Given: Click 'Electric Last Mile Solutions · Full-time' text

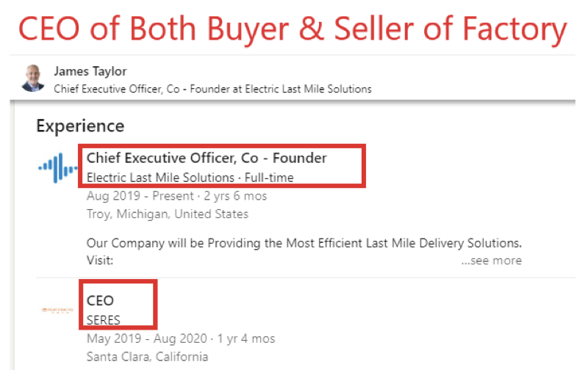Looking at the screenshot, I should (190, 177).
